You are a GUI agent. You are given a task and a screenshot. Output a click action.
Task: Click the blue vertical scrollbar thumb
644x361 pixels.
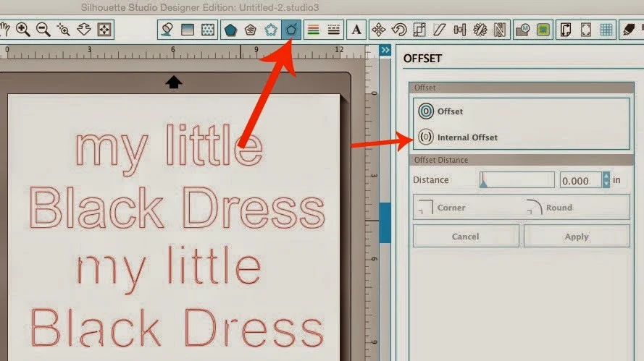(385, 222)
